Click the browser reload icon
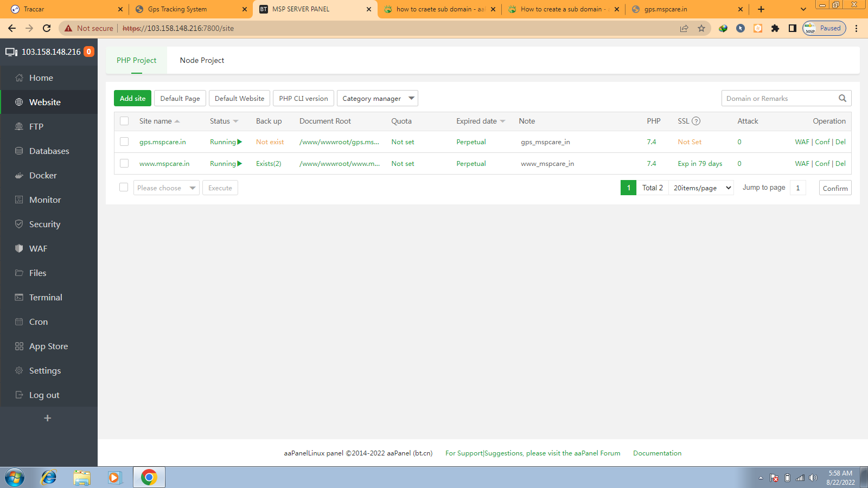Viewport: 868px width, 488px height. (x=47, y=28)
